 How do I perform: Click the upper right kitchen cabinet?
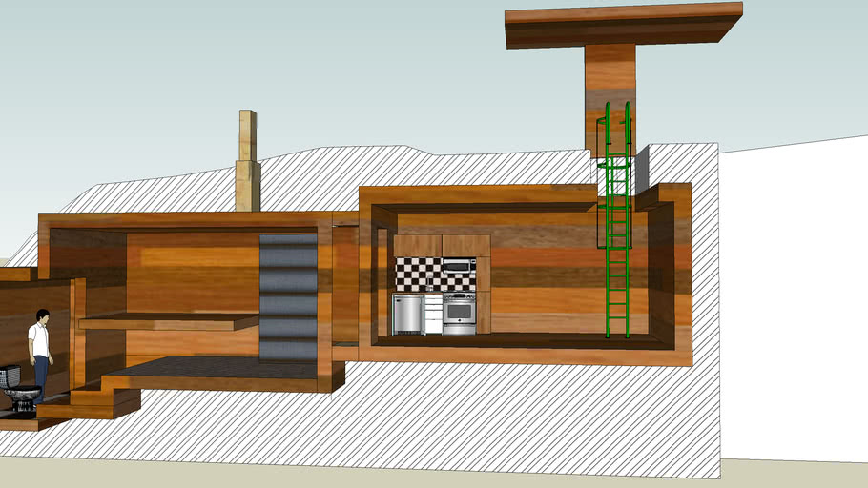tap(465, 245)
